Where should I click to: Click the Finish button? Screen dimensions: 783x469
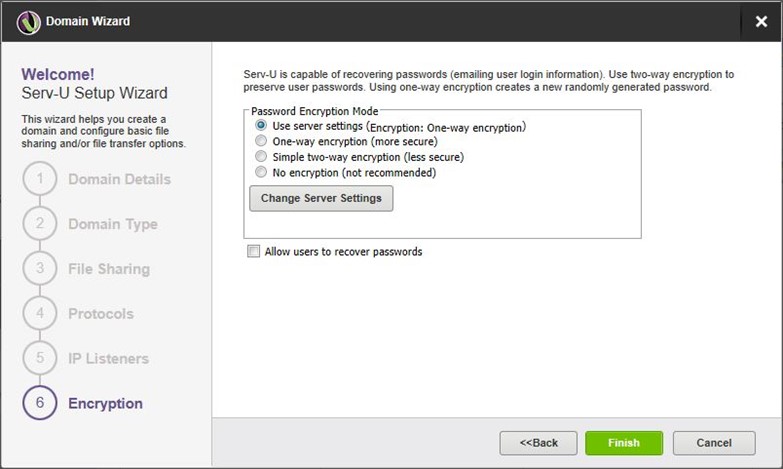(x=624, y=443)
